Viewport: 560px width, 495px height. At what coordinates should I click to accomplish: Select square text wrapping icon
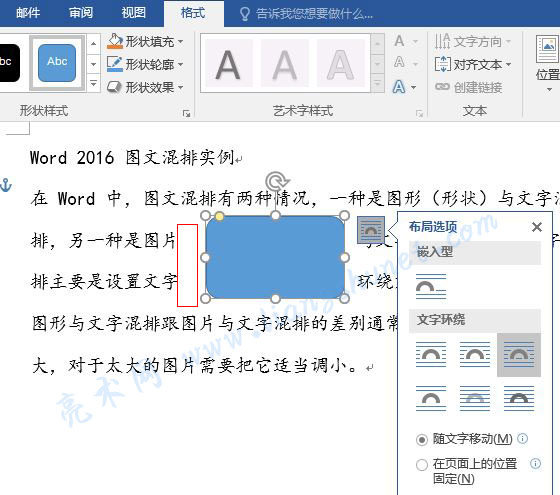pos(431,354)
